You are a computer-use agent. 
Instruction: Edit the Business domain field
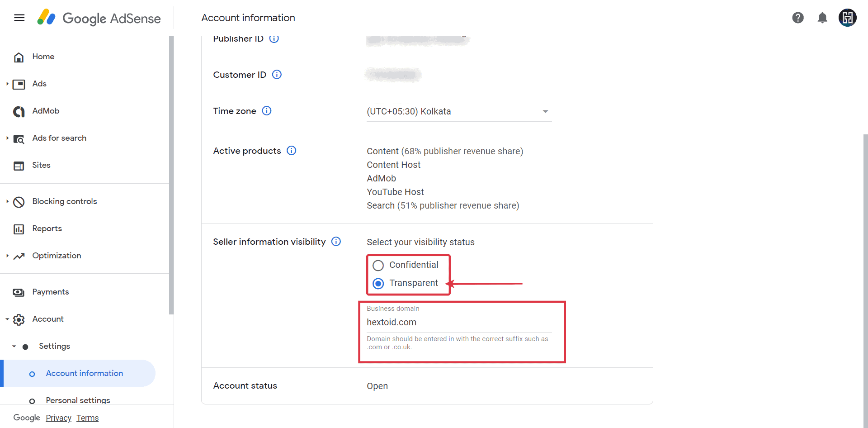point(459,322)
